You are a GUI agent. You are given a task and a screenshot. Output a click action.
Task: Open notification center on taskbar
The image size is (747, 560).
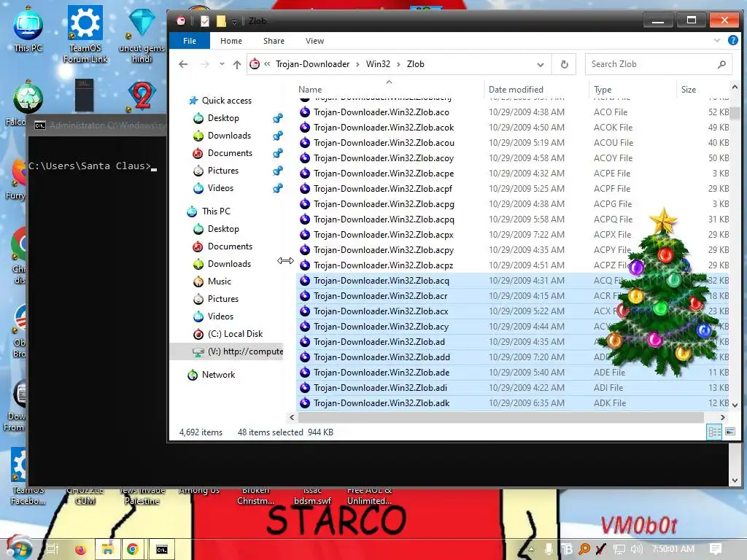pos(716,549)
